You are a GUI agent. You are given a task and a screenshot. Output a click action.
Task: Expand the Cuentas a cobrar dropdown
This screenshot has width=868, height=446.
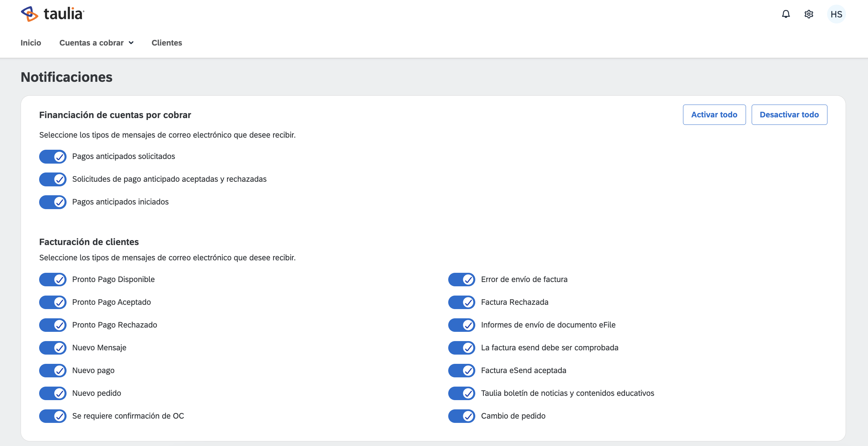tap(96, 43)
